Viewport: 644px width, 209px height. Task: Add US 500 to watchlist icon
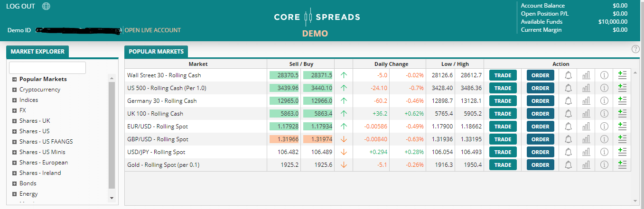(x=622, y=88)
